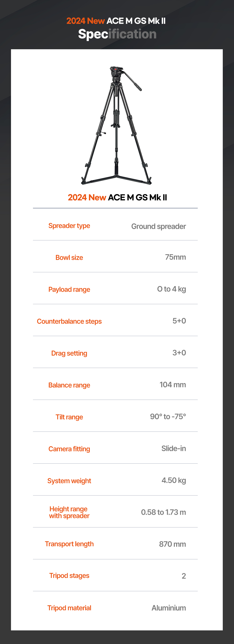The width and height of the screenshot is (234, 644).
Task: Click the 'Drag setting' label
Action: (69, 353)
